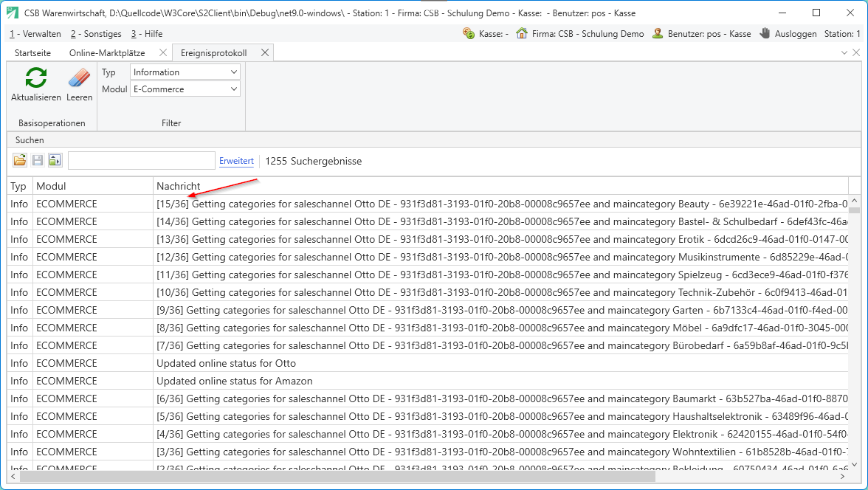Click the Benutzer: pos - Kasse label
This screenshot has height=490, width=868.
tap(709, 34)
